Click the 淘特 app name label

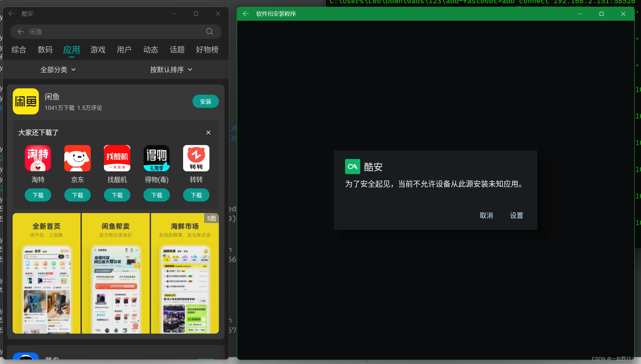(x=38, y=180)
